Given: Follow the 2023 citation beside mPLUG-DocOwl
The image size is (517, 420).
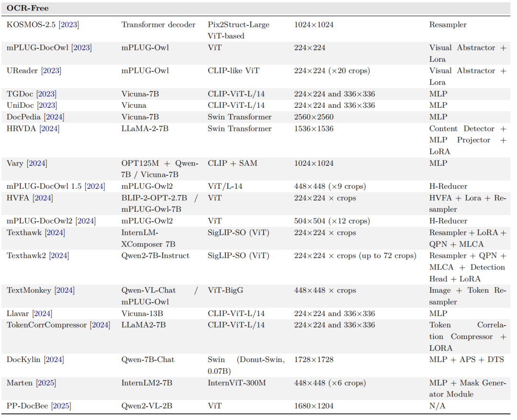Looking at the screenshot, I should tap(82, 48).
